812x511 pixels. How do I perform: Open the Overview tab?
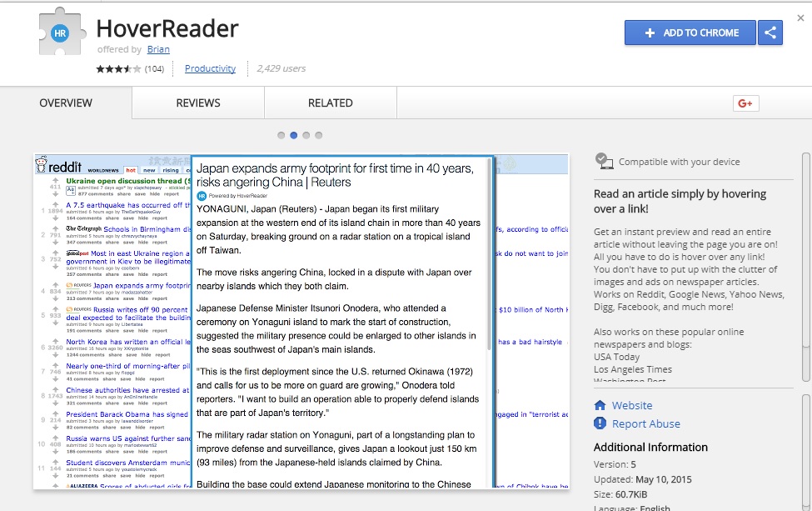click(x=66, y=103)
